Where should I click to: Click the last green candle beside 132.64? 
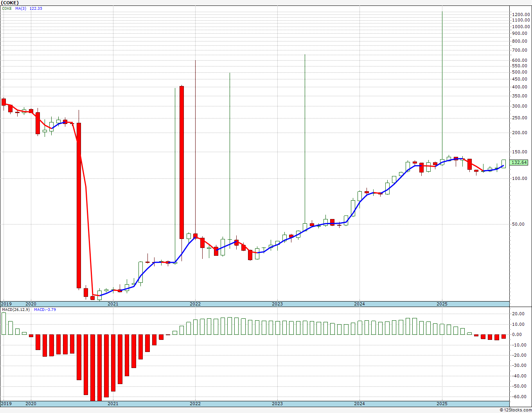click(503, 164)
